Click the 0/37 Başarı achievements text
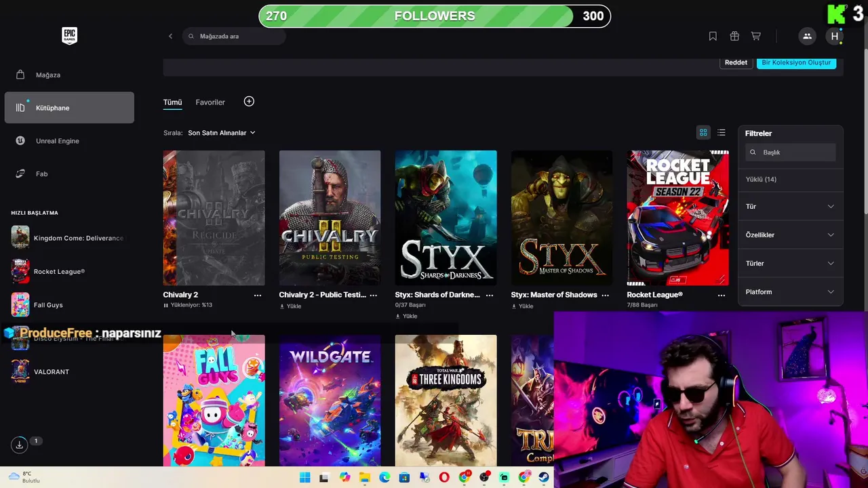 (x=410, y=305)
